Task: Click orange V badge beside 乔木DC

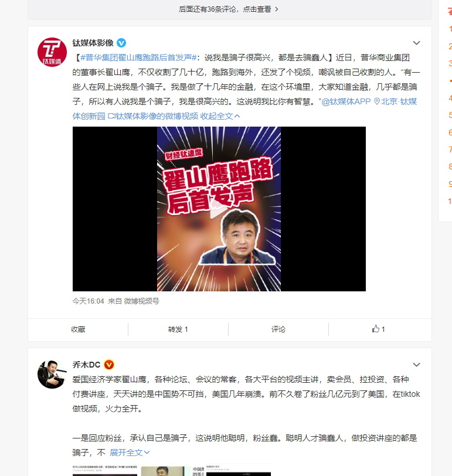Action: (x=109, y=365)
